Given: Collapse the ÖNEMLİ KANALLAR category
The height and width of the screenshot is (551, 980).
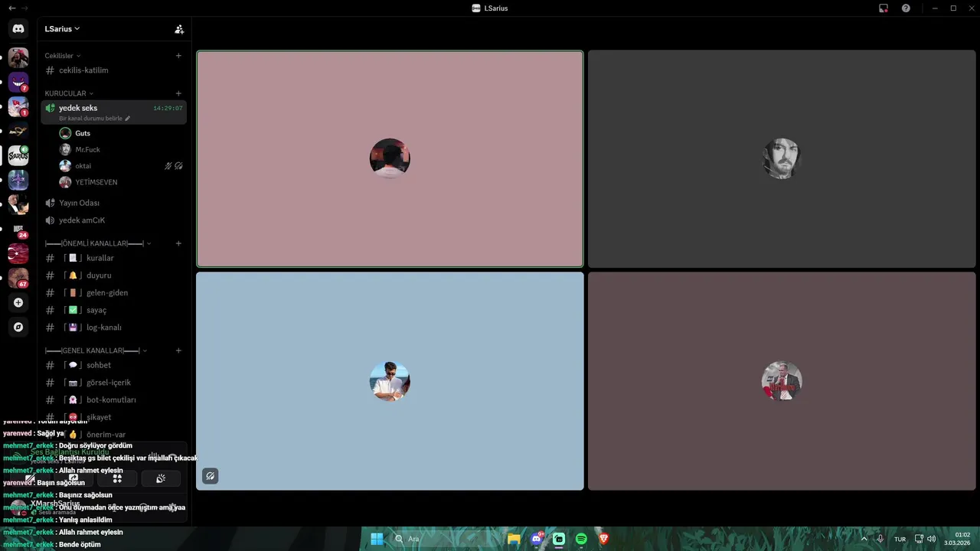Looking at the screenshot, I should click(x=98, y=243).
